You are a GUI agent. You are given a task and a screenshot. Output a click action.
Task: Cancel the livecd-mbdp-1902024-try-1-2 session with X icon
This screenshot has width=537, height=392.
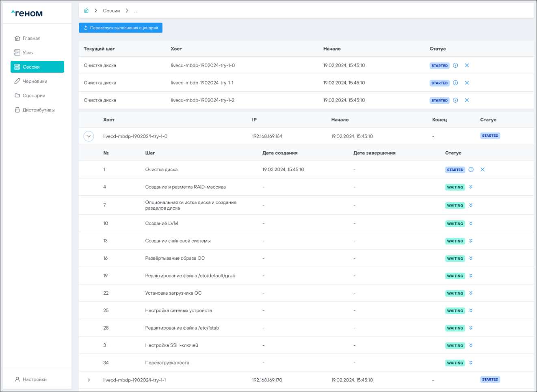467,100
